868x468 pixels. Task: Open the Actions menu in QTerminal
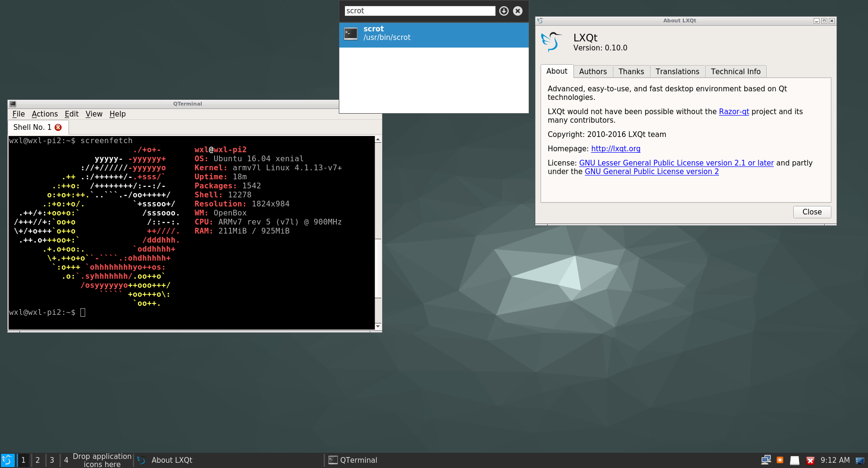click(45, 114)
